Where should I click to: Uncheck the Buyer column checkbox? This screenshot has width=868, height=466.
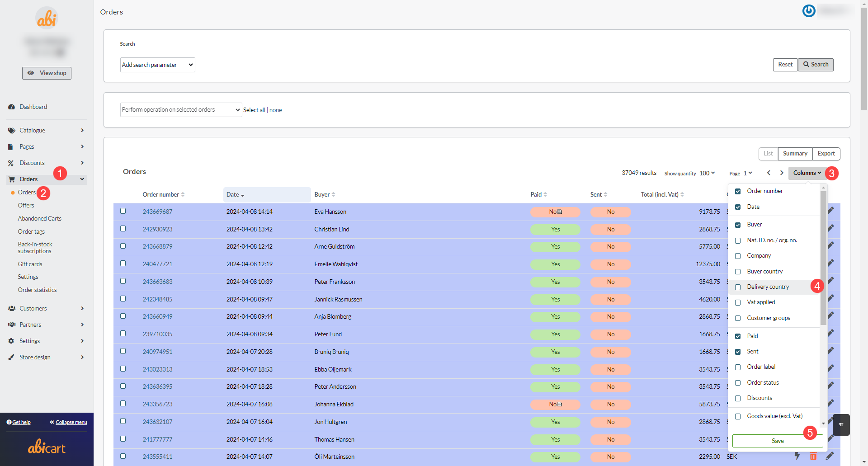click(x=738, y=225)
